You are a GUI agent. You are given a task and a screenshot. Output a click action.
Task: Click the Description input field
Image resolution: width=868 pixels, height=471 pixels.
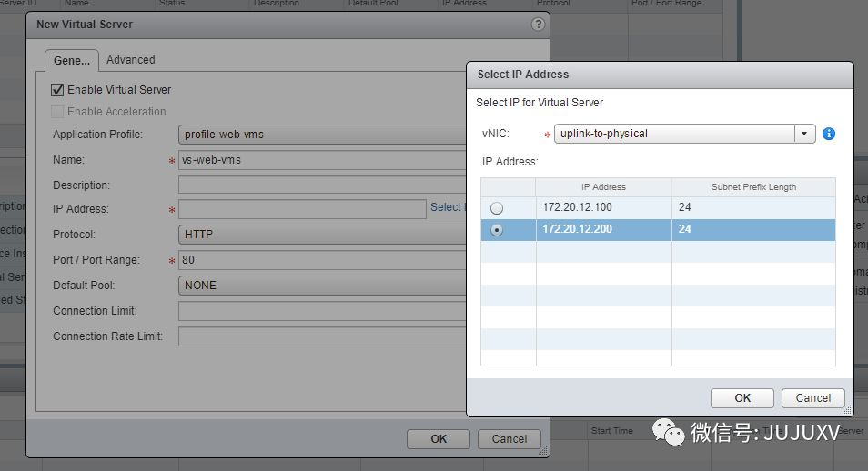(322, 185)
